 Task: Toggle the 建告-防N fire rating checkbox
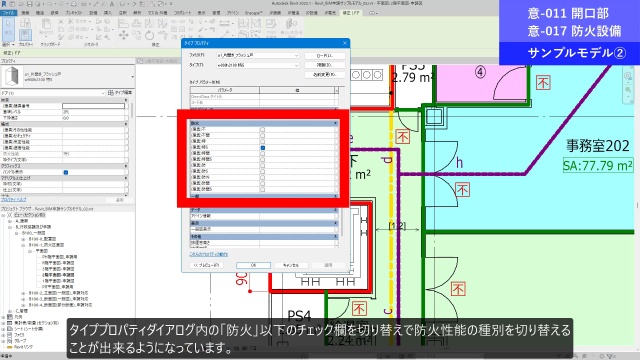[x=262, y=178]
